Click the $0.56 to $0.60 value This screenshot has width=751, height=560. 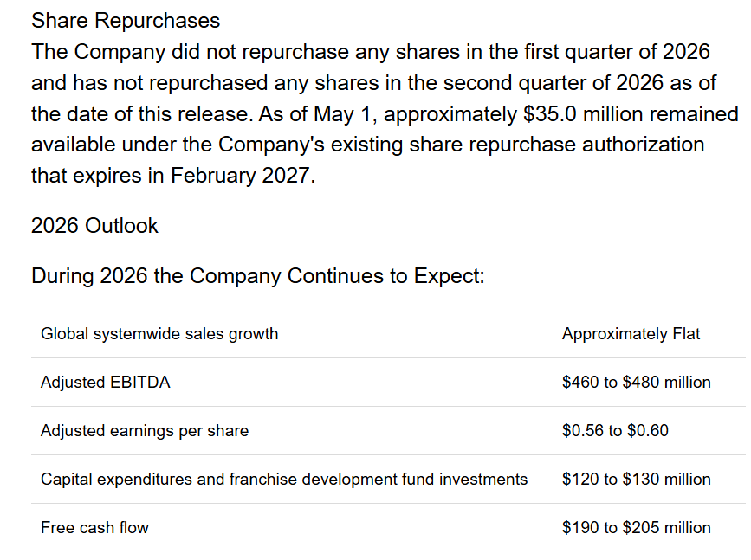615,431
